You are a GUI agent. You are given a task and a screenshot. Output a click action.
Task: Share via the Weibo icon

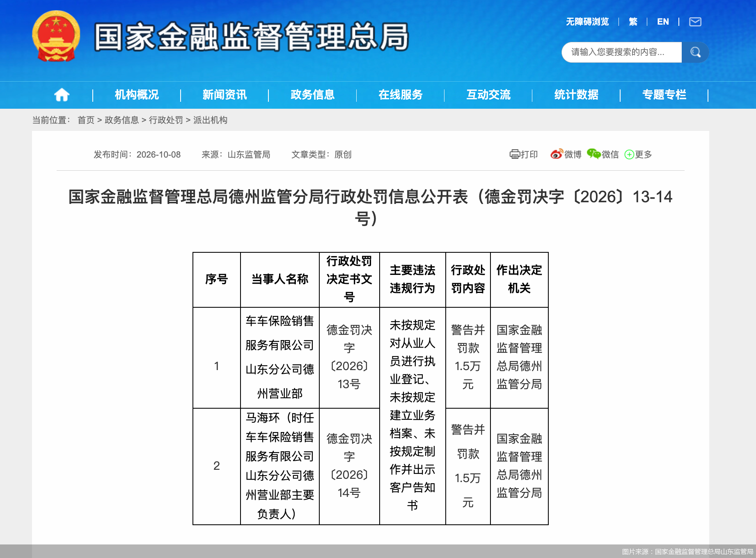[557, 154]
